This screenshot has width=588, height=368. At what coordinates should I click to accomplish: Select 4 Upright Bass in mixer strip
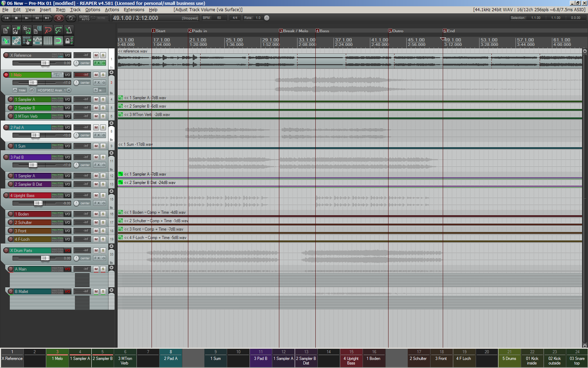pyautogui.click(x=351, y=358)
